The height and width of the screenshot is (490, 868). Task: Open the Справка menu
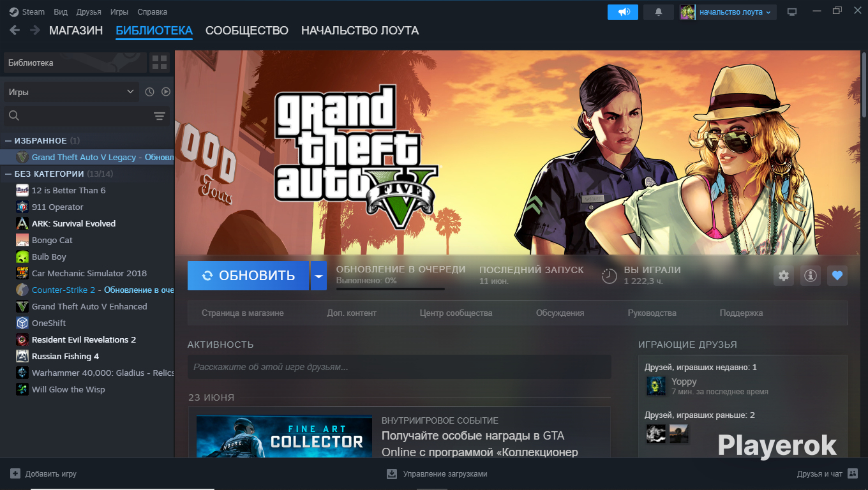pos(153,11)
